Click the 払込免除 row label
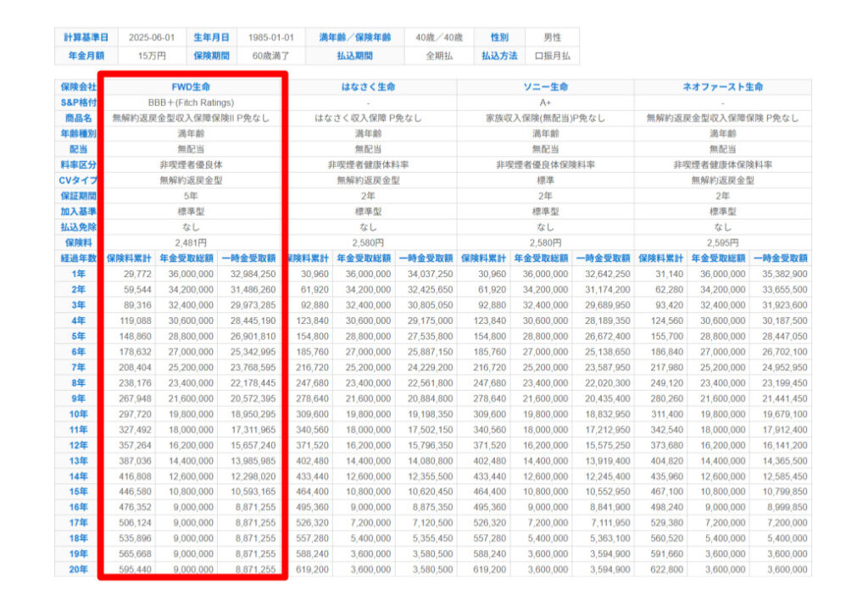 click(79, 227)
